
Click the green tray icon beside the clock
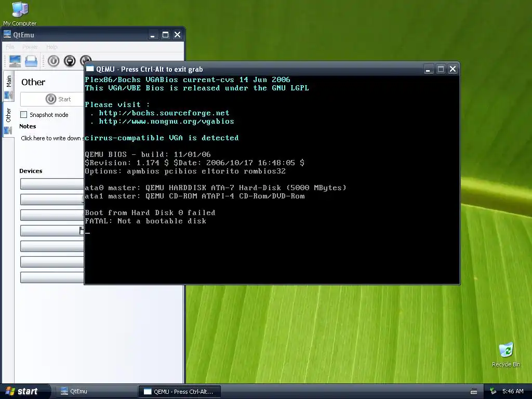(x=493, y=391)
